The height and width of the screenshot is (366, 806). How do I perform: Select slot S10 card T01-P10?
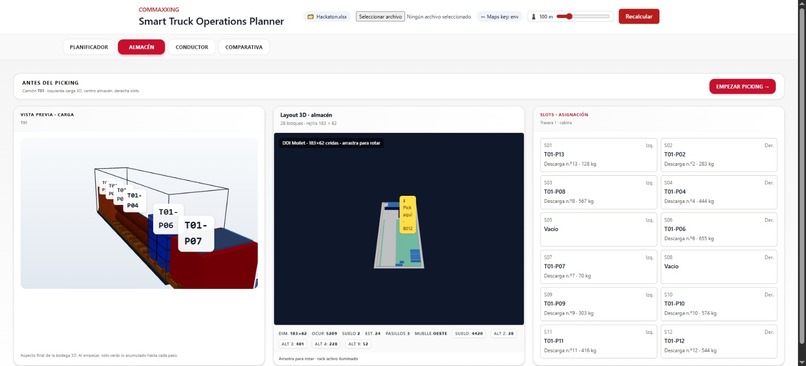(x=719, y=304)
